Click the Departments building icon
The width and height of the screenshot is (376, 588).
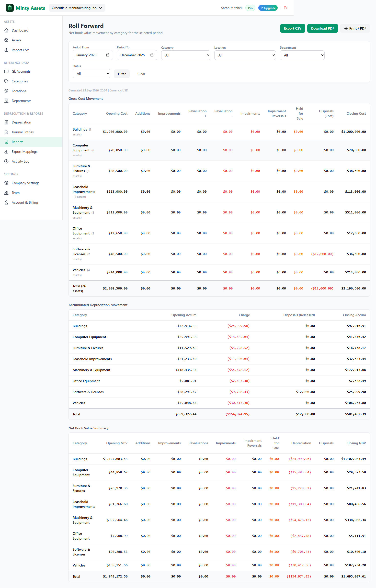[7, 101]
